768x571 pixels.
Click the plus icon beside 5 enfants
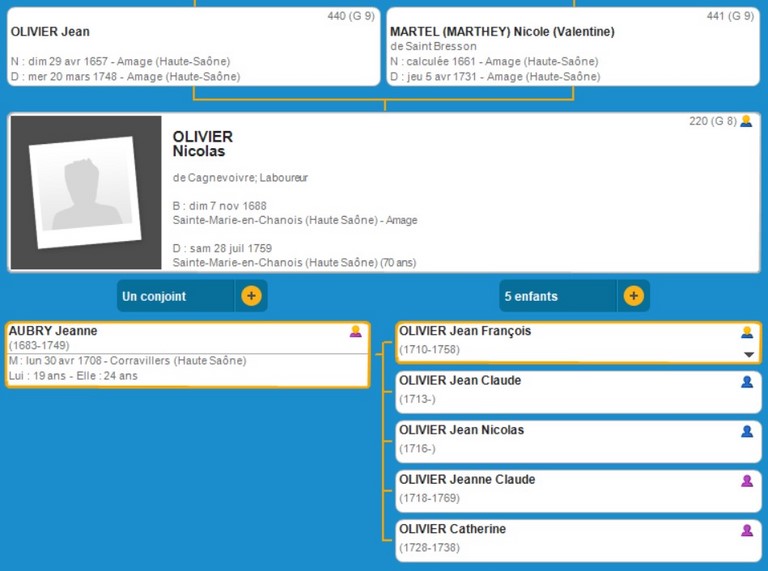633,296
